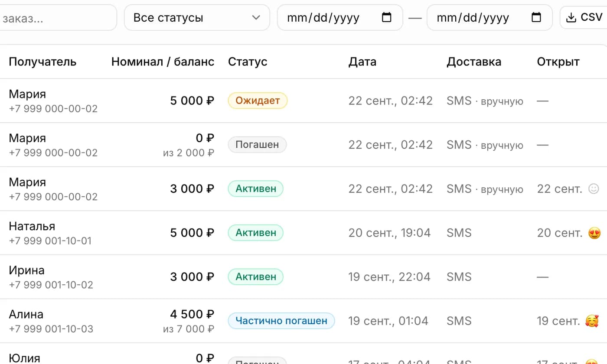Viewport: 607px width, 364px height.
Task: Open the calendar icon in the start date field
Action: pos(386,17)
